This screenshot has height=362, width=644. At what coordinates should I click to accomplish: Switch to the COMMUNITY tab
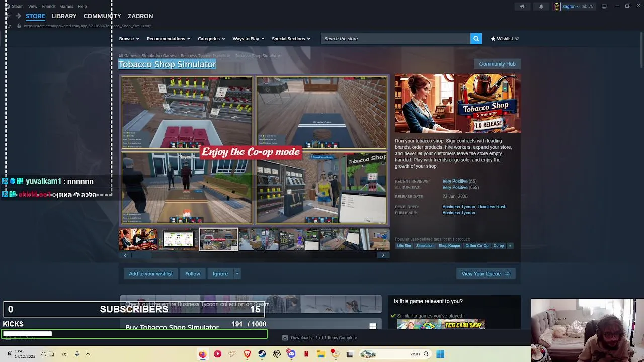pyautogui.click(x=102, y=16)
